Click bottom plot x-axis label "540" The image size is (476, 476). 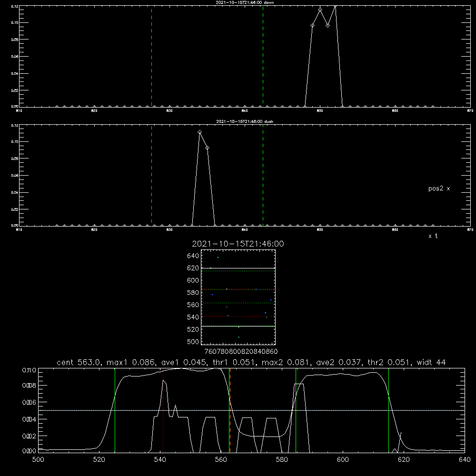point(160,460)
